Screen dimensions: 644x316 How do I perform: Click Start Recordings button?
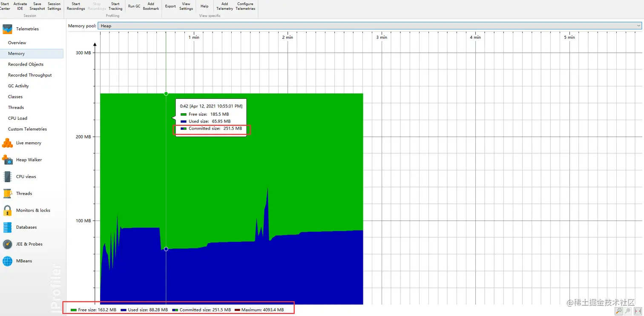point(76,6)
